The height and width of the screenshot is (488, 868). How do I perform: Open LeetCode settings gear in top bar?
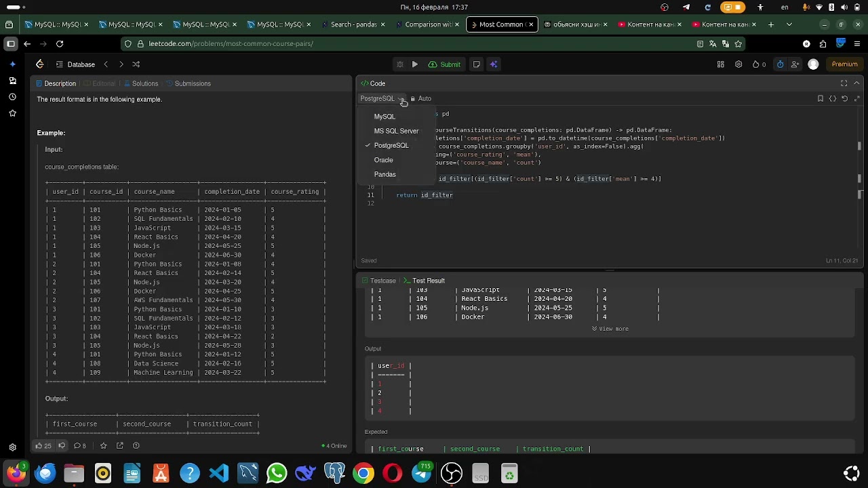pos(738,64)
